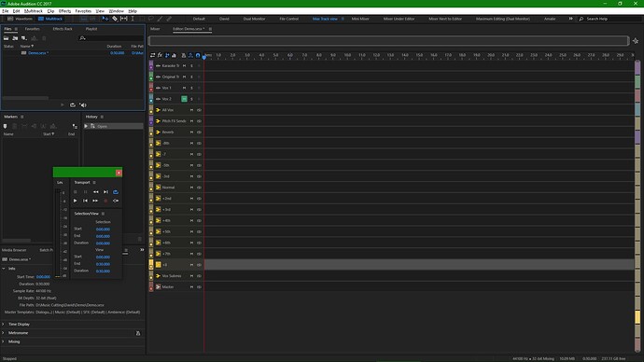
Task: Open the Files panel menu
Action: [16, 29]
